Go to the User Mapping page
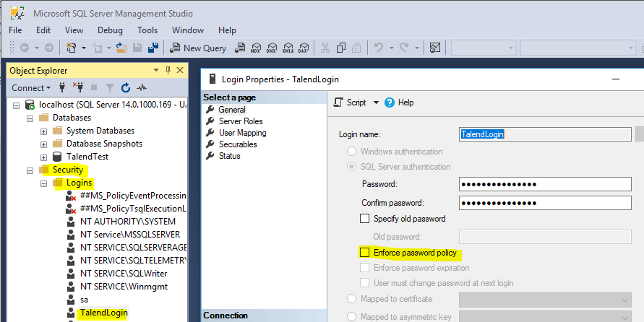This screenshot has width=644, height=322. tap(242, 133)
